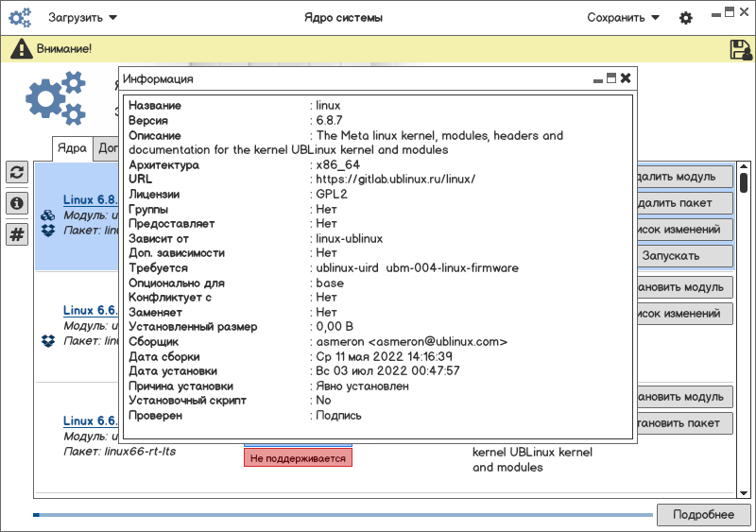Maximize the main Ядро системы window

coord(730,12)
